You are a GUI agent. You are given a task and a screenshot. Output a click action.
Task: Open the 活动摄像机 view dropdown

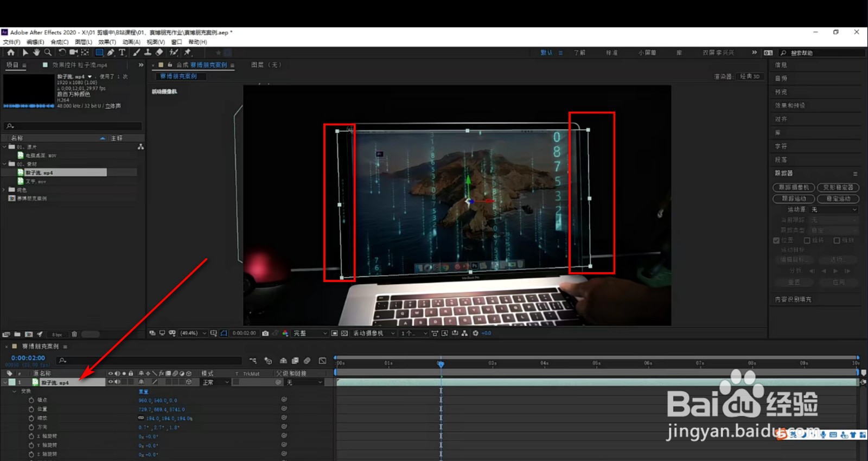[x=374, y=333]
